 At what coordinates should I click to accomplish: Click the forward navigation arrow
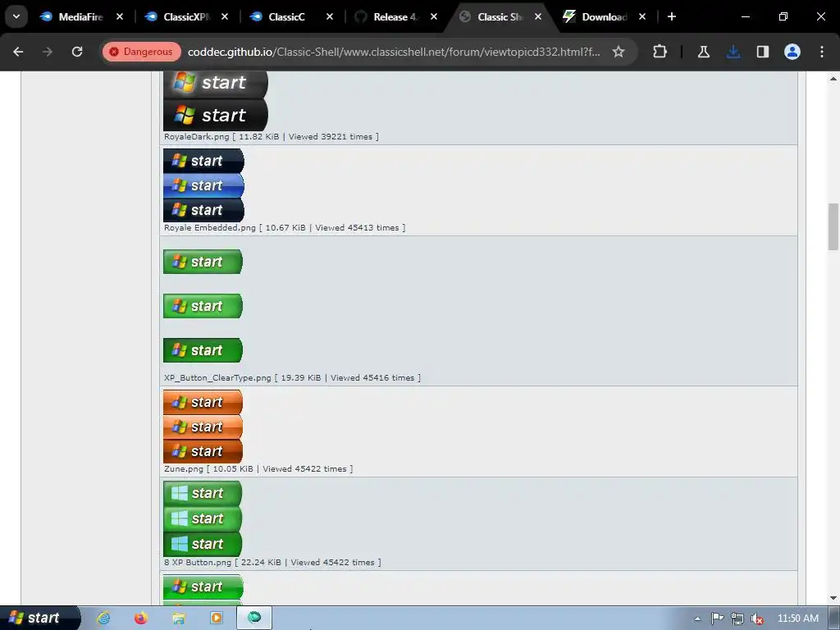(x=48, y=52)
